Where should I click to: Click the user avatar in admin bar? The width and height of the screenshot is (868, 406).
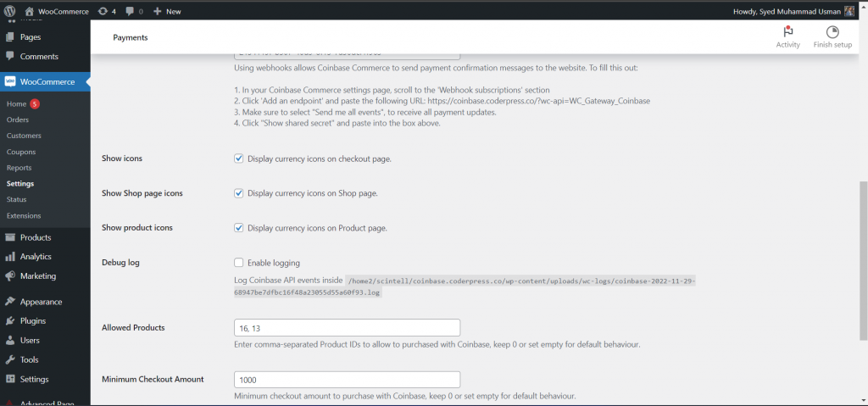point(849,12)
